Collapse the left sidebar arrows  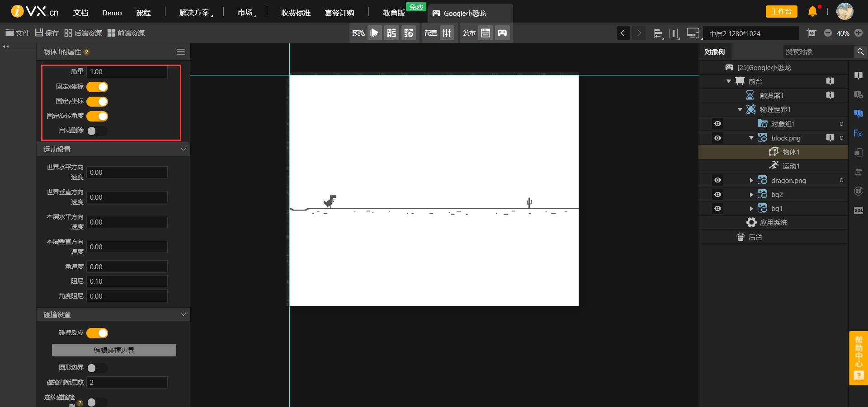point(5,47)
